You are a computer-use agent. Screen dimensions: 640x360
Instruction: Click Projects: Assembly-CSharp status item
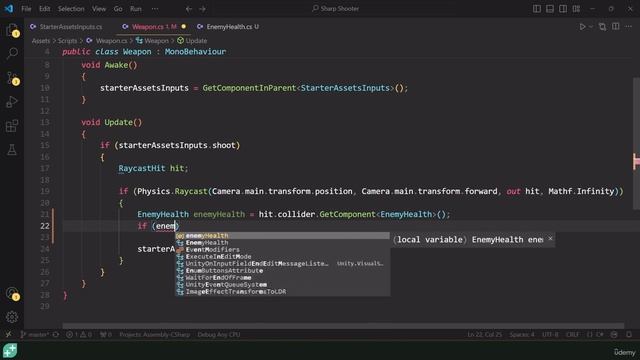[x=155, y=335]
